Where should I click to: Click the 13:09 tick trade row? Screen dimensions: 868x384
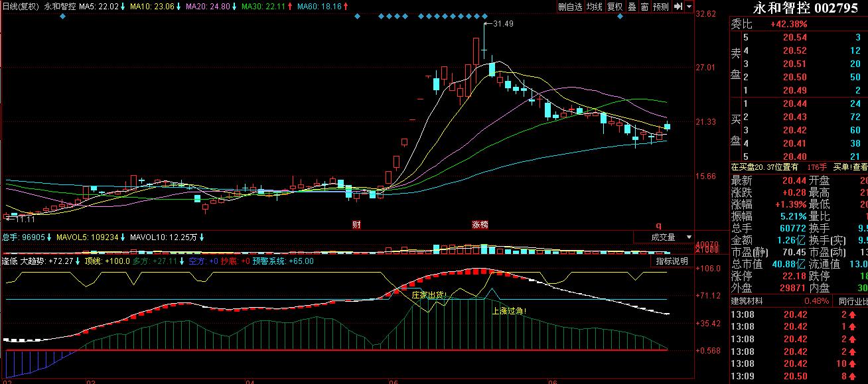(x=798, y=377)
